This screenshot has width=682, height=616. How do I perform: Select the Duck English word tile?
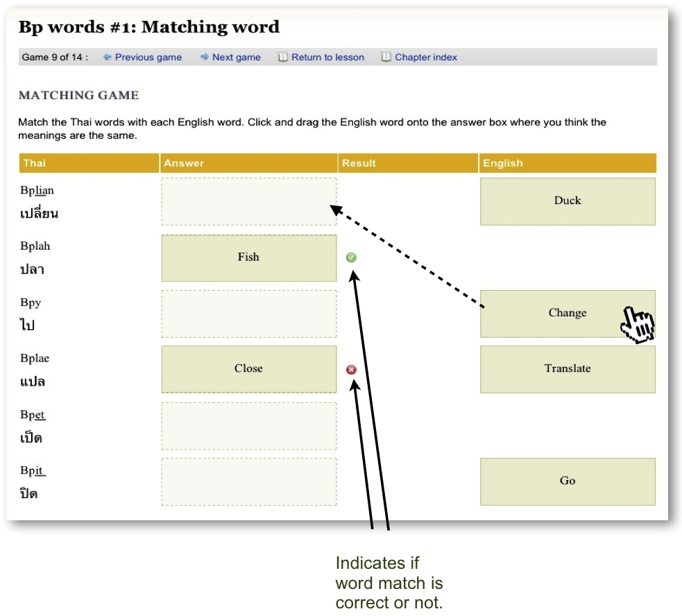(568, 201)
